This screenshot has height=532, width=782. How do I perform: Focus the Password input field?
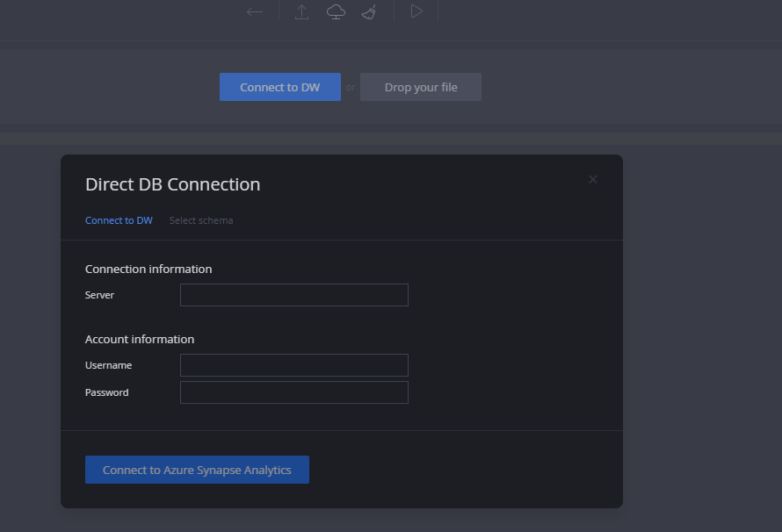click(x=294, y=392)
